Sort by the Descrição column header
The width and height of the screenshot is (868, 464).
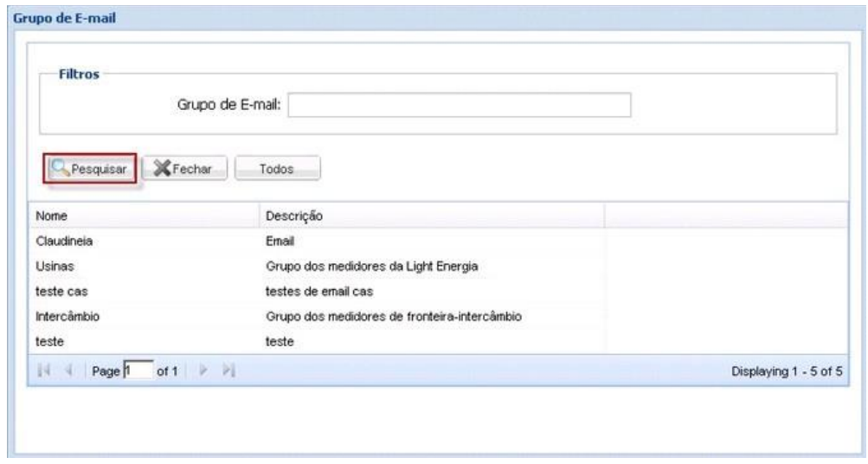point(430,215)
